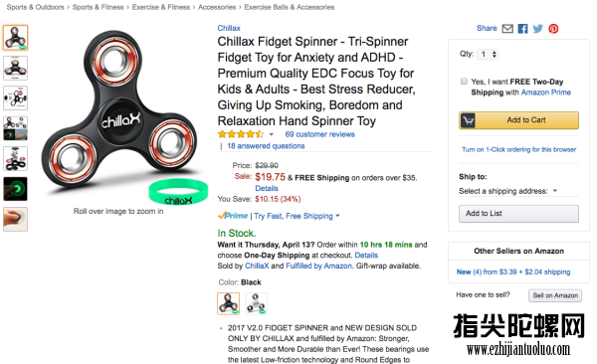597x364 pixels.
Task: Expand Select a shipping address dropdown
Action: tap(507, 191)
